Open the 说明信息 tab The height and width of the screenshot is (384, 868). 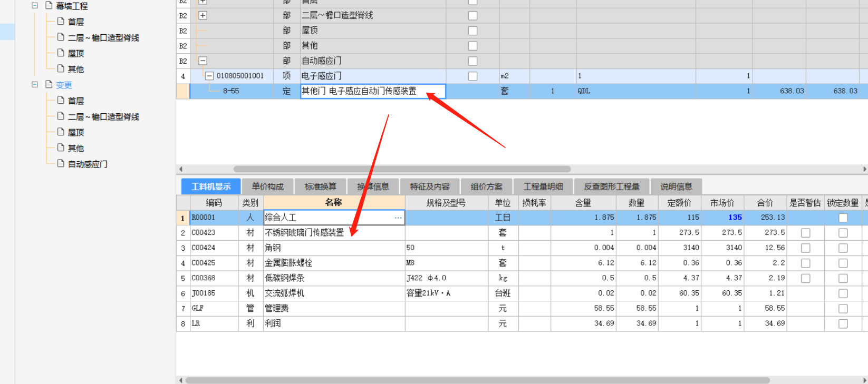676,186
